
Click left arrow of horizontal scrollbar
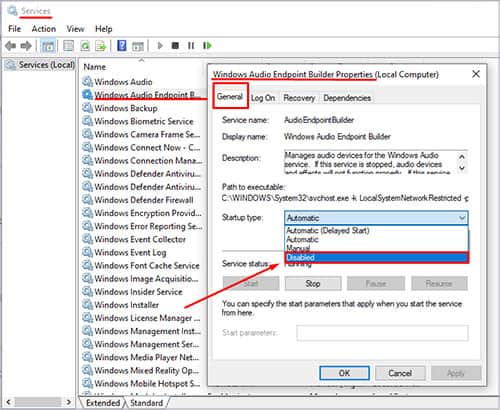tap(8, 402)
